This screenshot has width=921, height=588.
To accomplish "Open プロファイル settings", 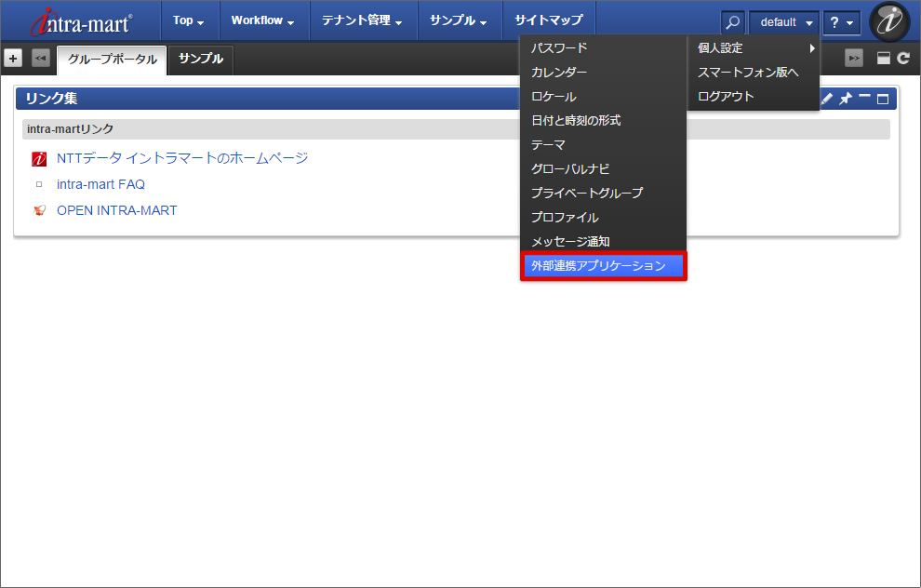I will pos(603,218).
